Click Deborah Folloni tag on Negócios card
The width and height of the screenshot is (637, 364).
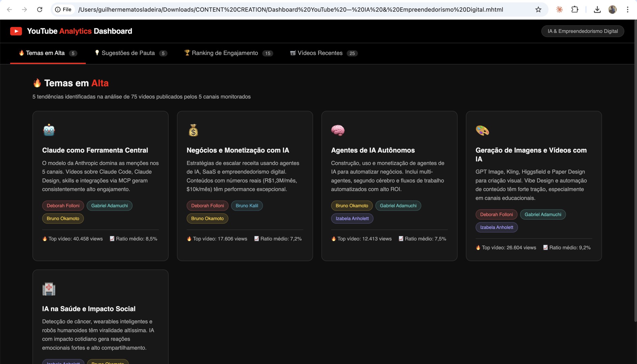point(207,206)
